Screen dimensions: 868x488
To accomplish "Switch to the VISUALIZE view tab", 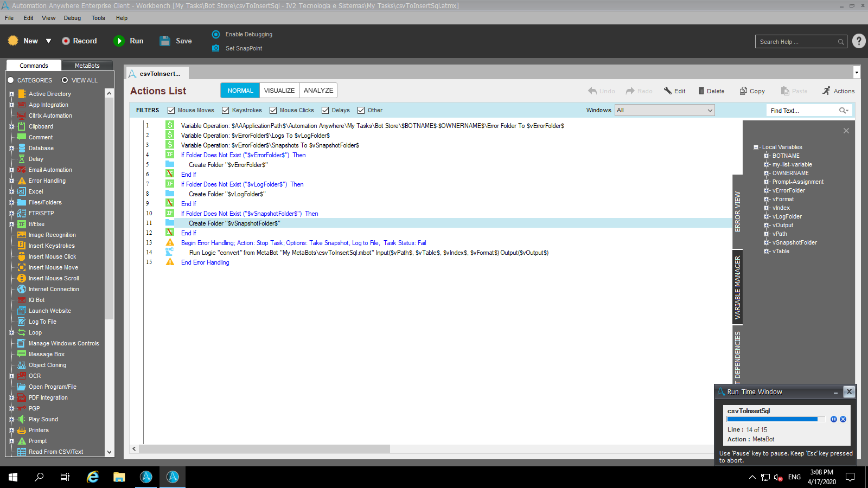I will pos(279,91).
